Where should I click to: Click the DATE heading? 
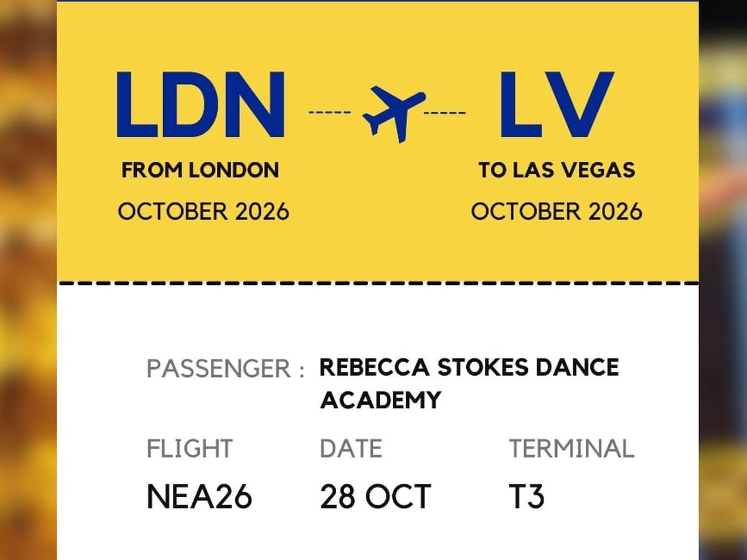click(350, 449)
